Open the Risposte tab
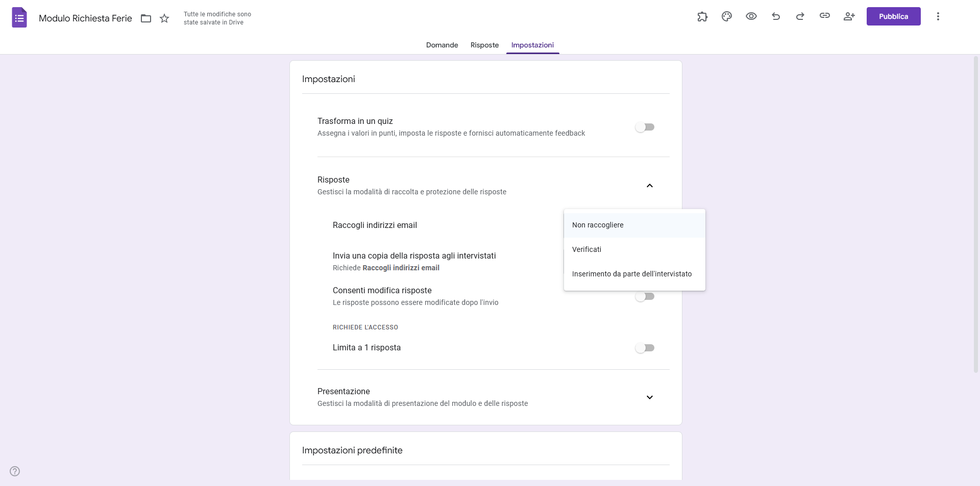Viewport: 980px width, 486px height. (x=484, y=45)
